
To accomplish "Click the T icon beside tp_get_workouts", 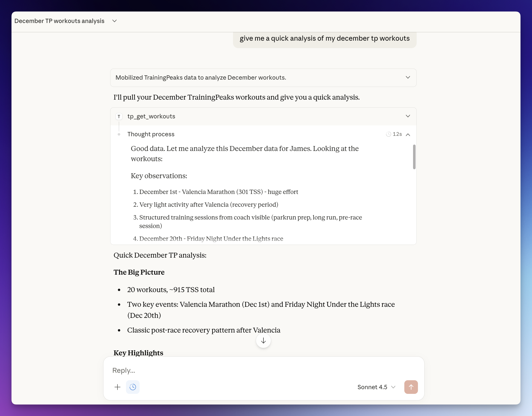I will [119, 116].
